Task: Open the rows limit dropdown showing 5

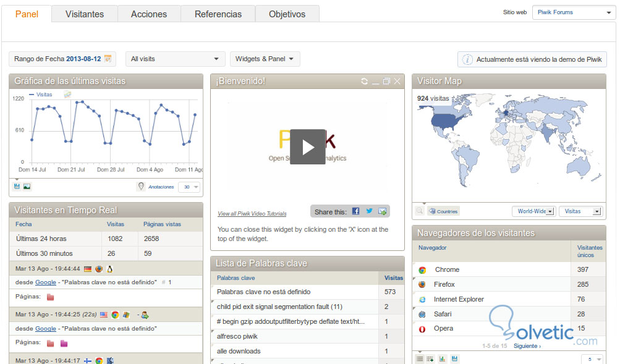Action: (x=592, y=359)
